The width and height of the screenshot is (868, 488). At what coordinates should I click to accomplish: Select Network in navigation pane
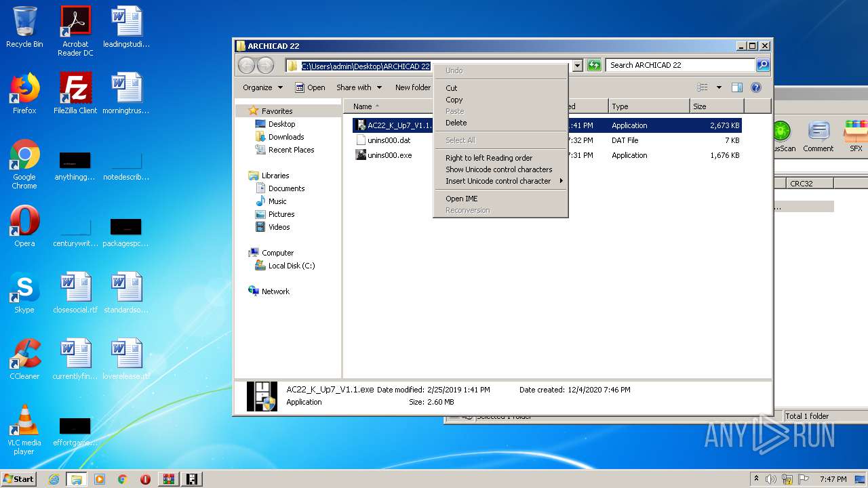[275, 291]
